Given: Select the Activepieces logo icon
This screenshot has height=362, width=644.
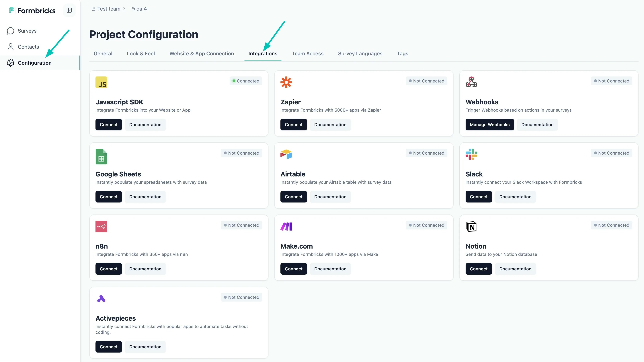Looking at the screenshot, I should click(101, 298).
